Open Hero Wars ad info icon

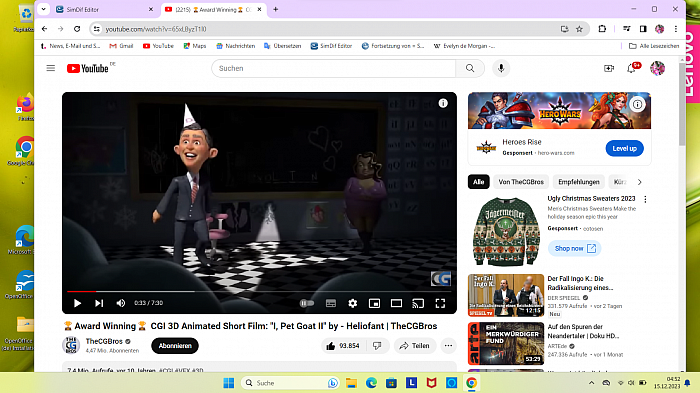(x=637, y=104)
